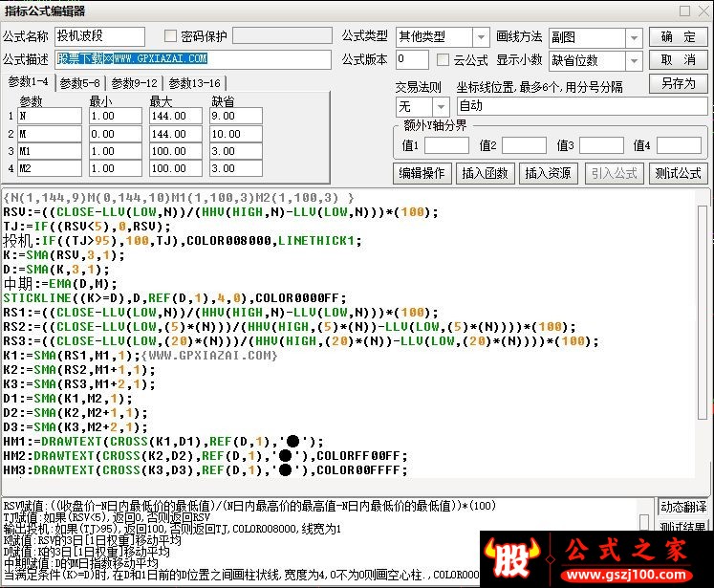Click the 动态翻译 button

point(683,507)
